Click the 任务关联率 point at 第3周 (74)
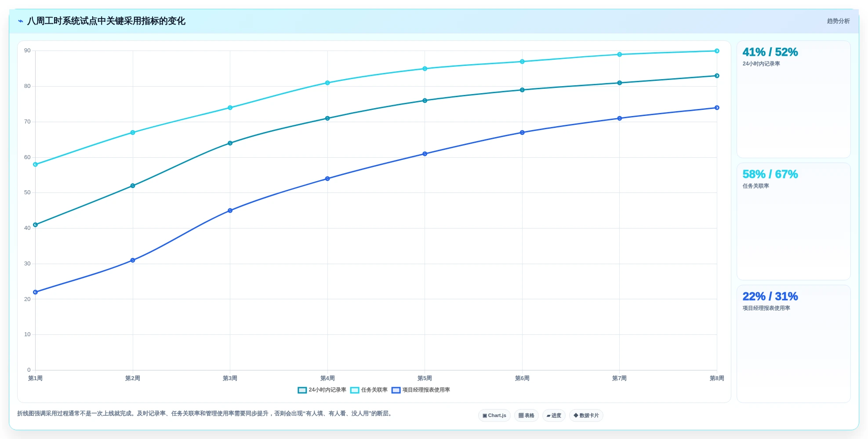The width and height of the screenshot is (868, 439). click(x=230, y=108)
